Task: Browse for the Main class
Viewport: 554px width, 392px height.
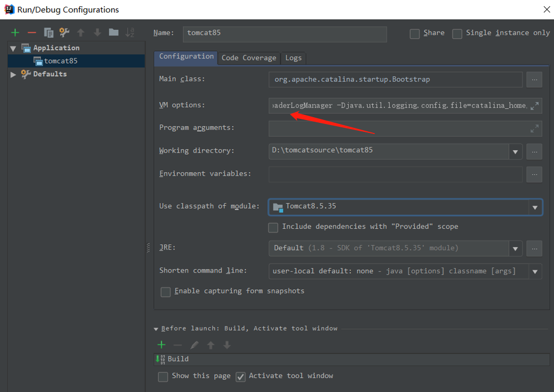Action: [534, 80]
